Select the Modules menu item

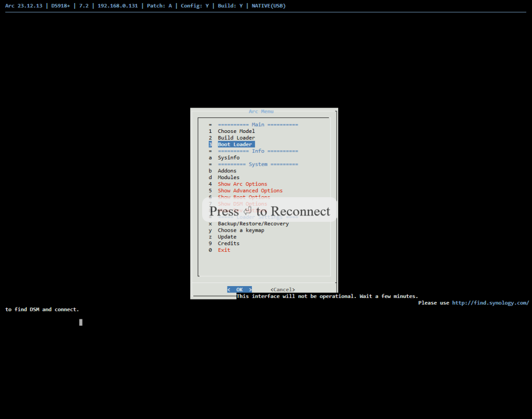pyautogui.click(x=229, y=178)
